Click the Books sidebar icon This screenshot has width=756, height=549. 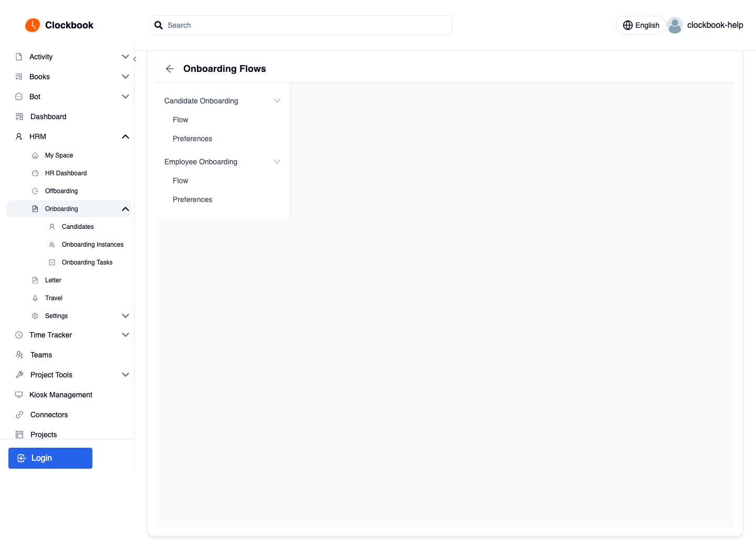[x=19, y=77]
